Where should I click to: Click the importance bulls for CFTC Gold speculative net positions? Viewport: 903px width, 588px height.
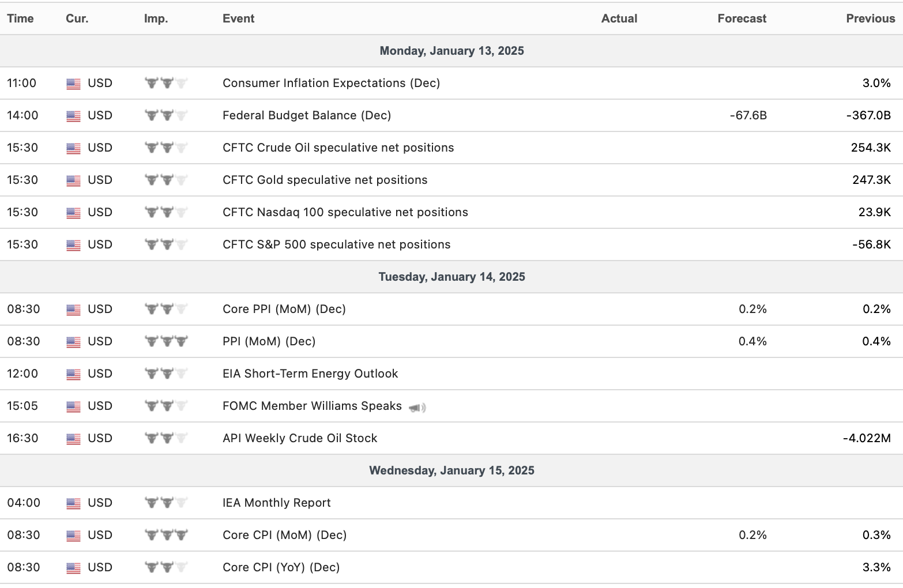(x=166, y=180)
